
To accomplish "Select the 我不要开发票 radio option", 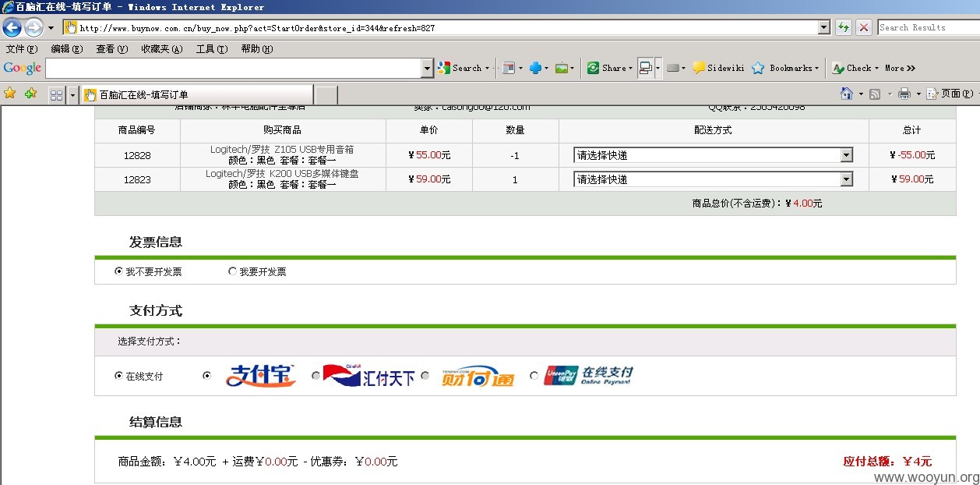I will pyautogui.click(x=118, y=271).
